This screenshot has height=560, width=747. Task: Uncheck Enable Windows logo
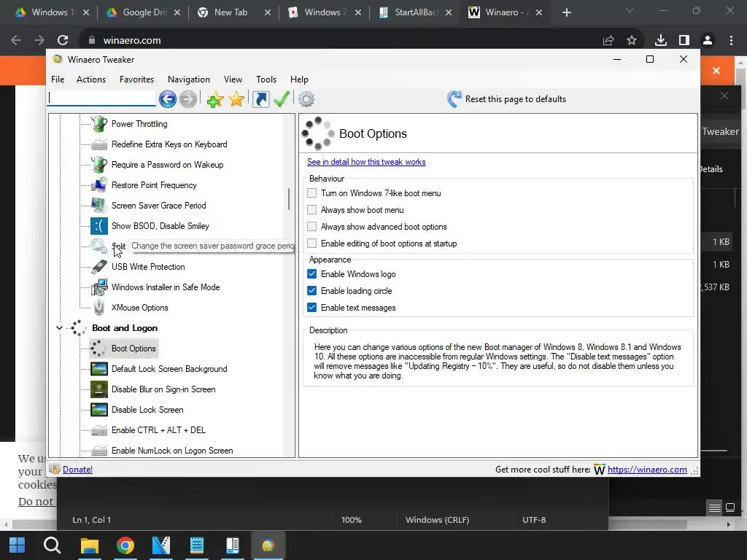(312, 274)
